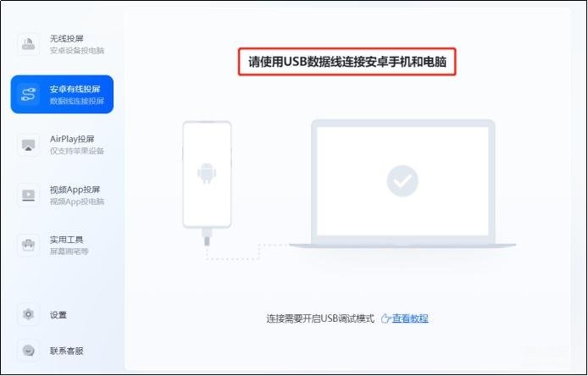This screenshot has height=376, width=588.
Task: Click the customer service chat icon
Action: (29, 351)
